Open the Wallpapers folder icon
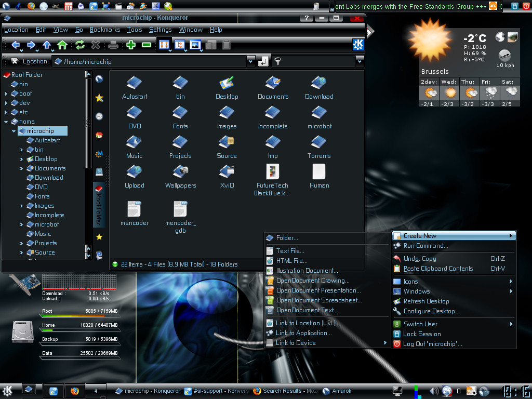 tap(180, 177)
